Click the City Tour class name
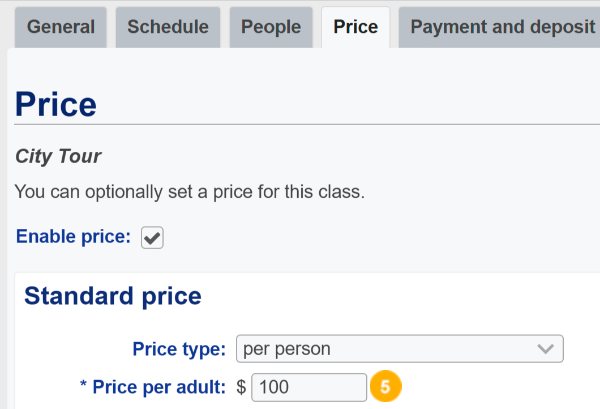This screenshot has height=409, width=600. [58, 156]
